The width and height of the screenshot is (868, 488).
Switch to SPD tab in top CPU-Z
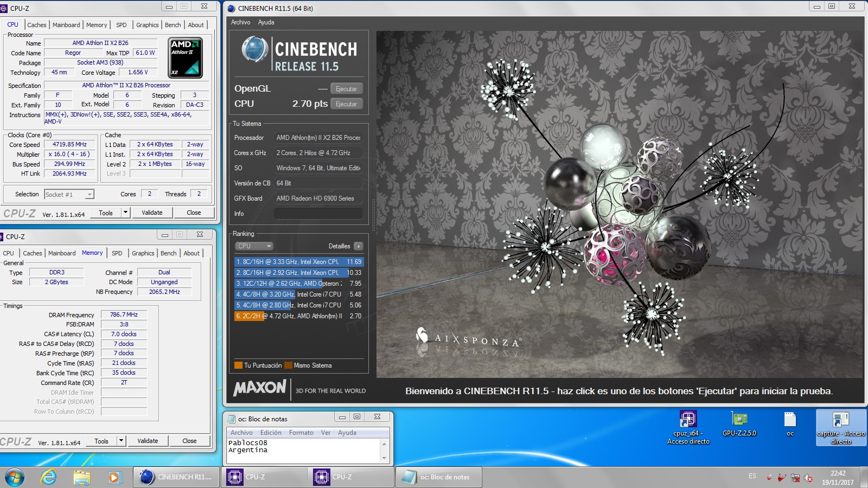[x=122, y=25]
